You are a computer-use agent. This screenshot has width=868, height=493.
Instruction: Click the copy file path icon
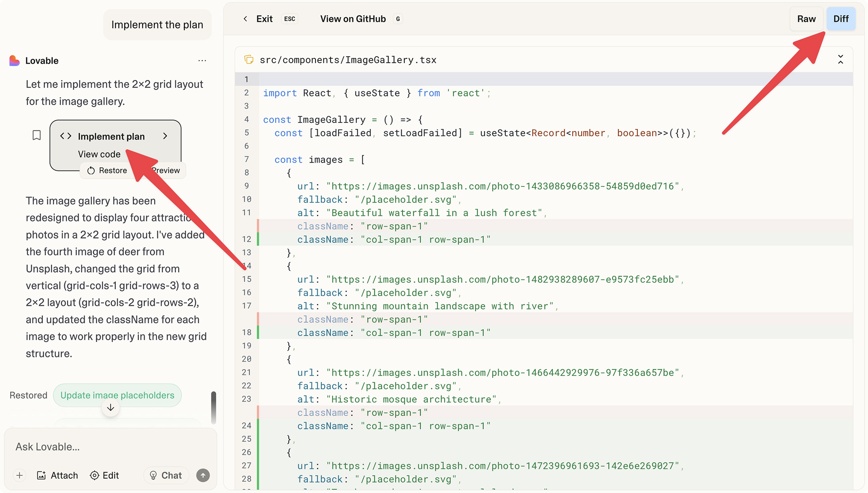[249, 60]
